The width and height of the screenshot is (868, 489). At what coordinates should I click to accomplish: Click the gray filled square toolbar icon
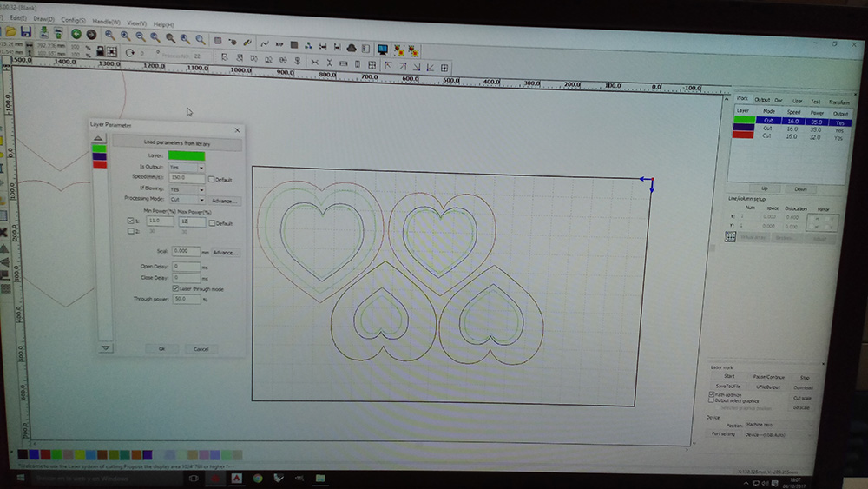[x=294, y=45]
